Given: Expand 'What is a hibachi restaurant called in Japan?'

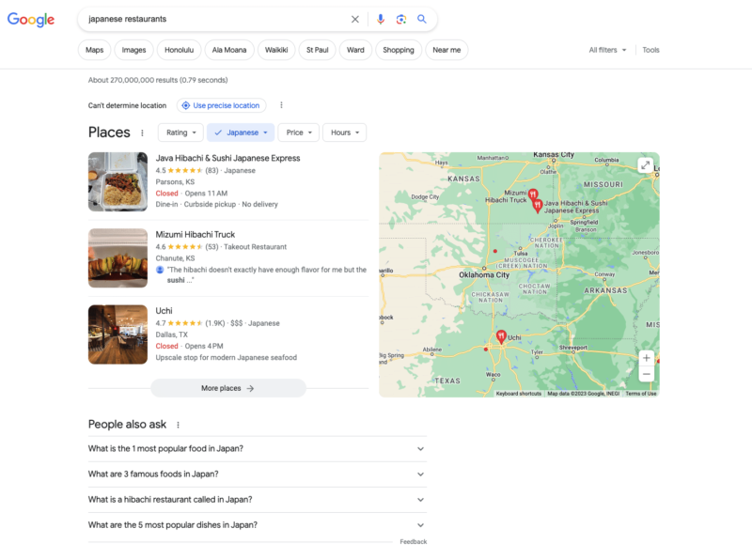Looking at the screenshot, I should 258,500.
